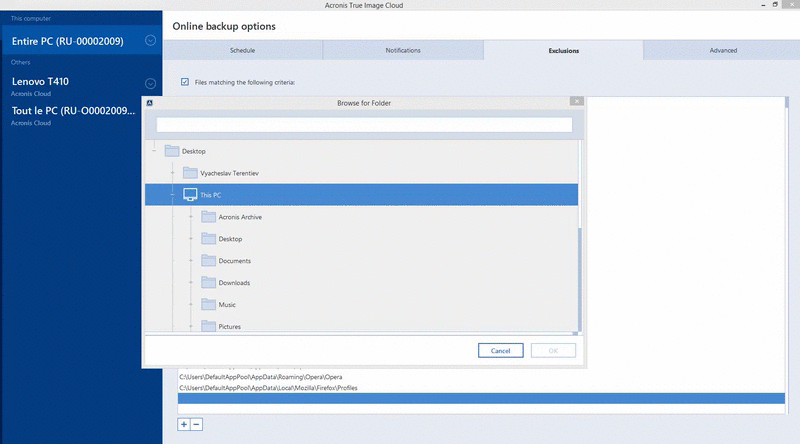The width and height of the screenshot is (800, 444).
Task: Select Downloads label in folder tree
Action: click(234, 283)
